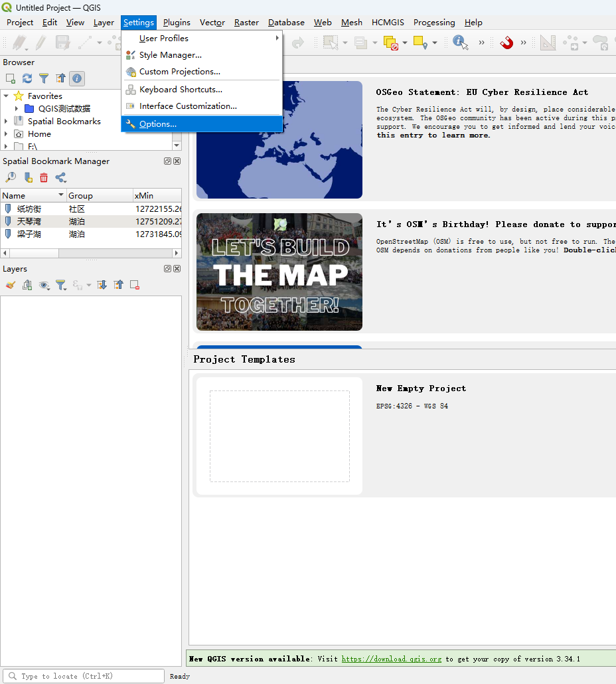Screen dimensions: 616x684
Task: Select the 梁子湖 bookmark row
Action: tap(91, 234)
